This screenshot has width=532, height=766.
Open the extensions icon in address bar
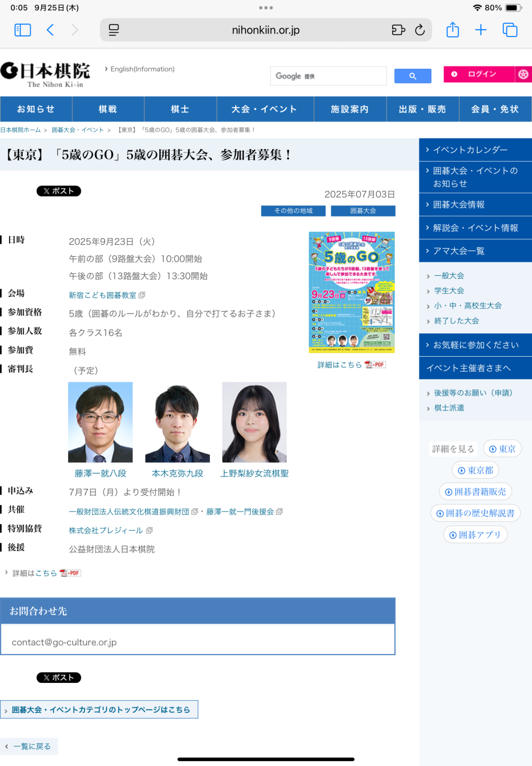coord(398,30)
